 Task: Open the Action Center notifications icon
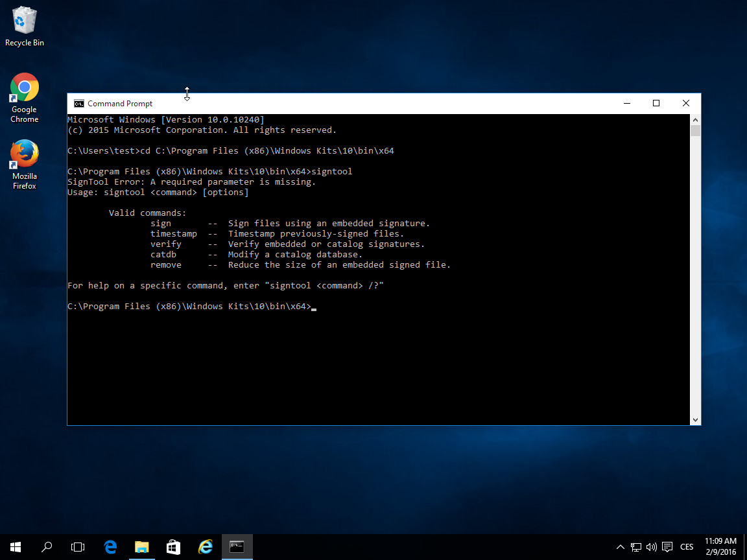pyautogui.click(x=667, y=547)
